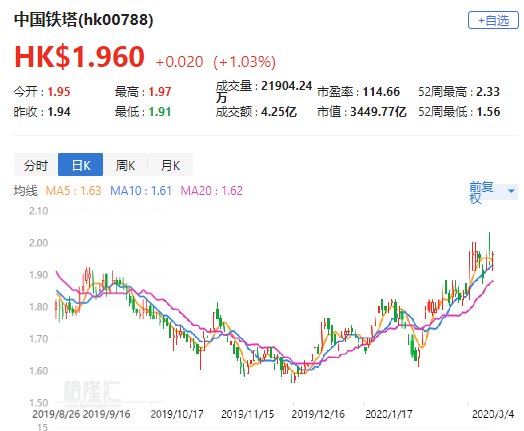Click the +0.020 price change value

click(179, 62)
